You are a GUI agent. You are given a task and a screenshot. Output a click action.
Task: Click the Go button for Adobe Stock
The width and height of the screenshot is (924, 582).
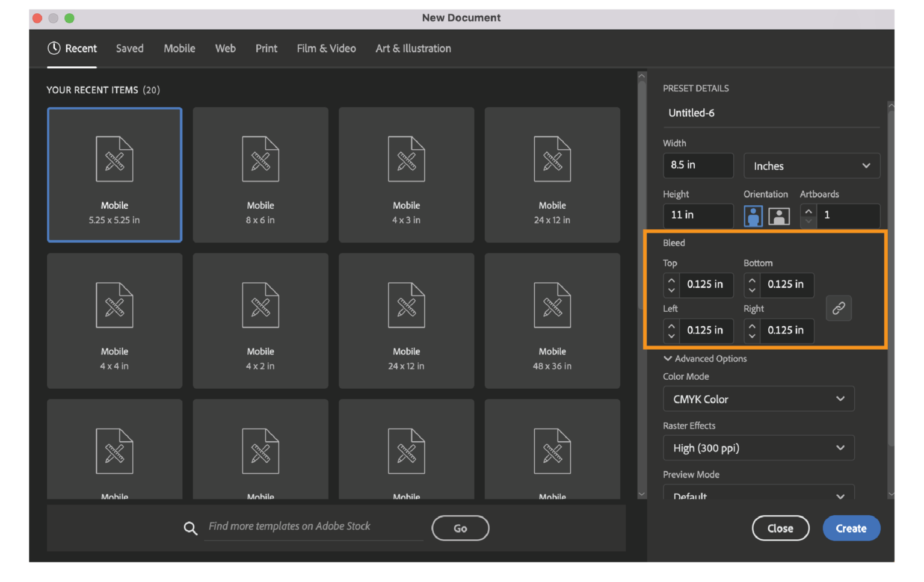460,528
